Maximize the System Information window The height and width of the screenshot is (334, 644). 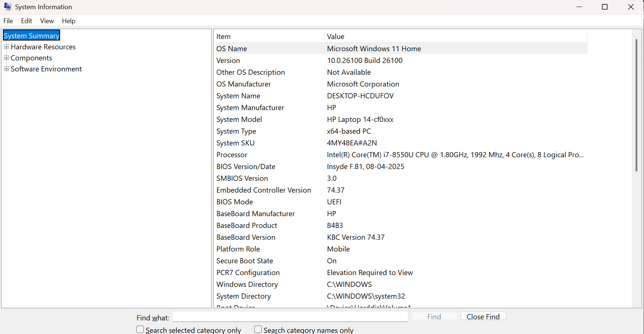(x=605, y=7)
